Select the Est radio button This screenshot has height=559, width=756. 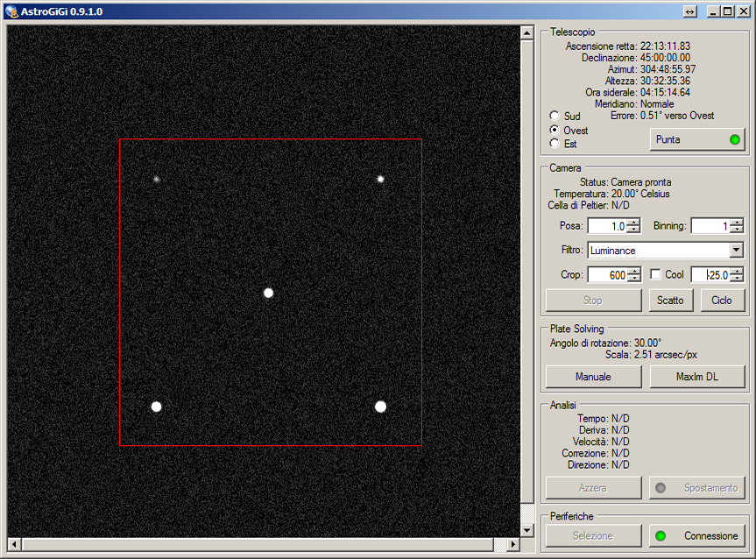click(555, 144)
